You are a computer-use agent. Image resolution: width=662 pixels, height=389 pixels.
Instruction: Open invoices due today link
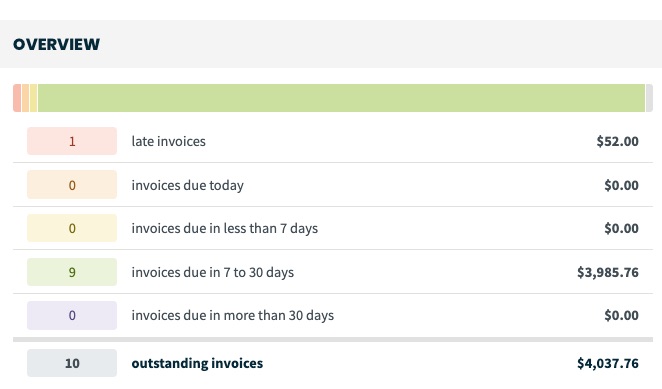pyautogui.click(x=187, y=185)
